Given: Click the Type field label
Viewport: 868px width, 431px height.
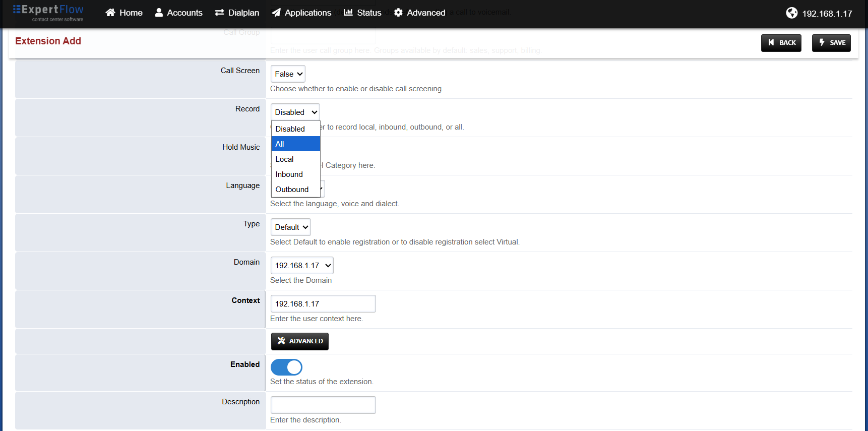Looking at the screenshot, I should tap(252, 224).
